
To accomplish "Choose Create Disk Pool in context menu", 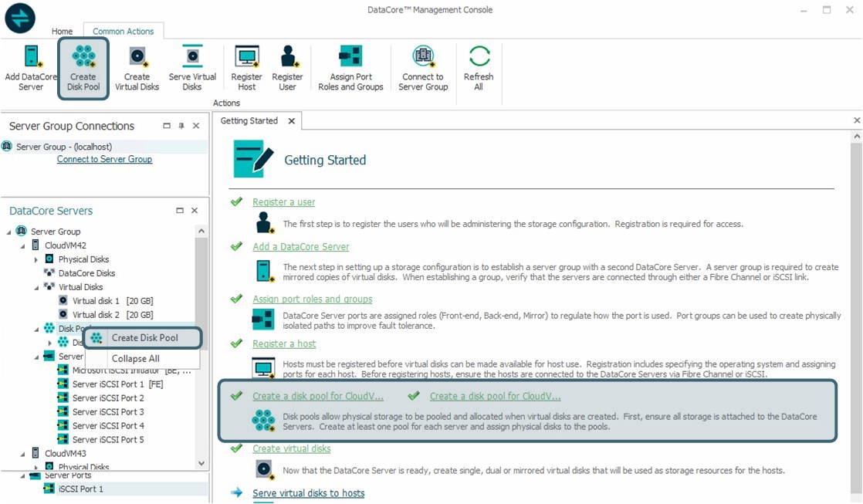I will pyautogui.click(x=144, y=338).
